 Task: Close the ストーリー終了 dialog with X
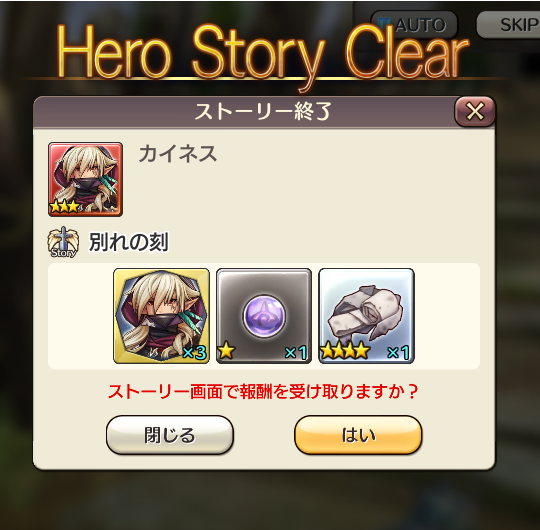coord(475,111)
